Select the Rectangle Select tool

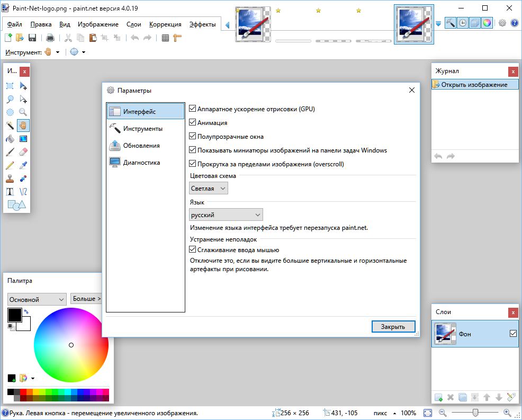point(10,86)
